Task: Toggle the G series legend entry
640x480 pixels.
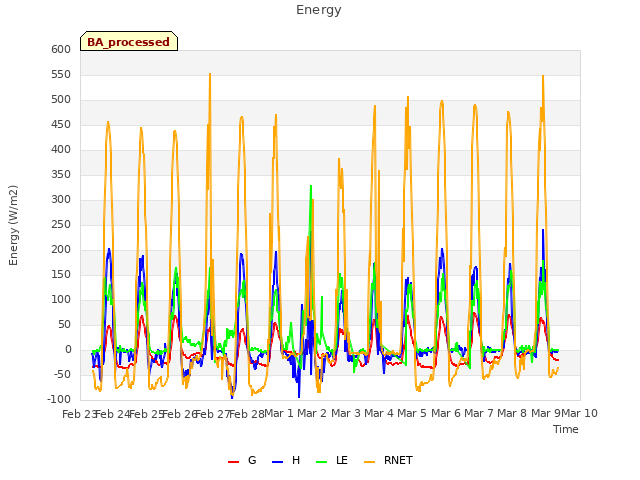Action: 242,460
